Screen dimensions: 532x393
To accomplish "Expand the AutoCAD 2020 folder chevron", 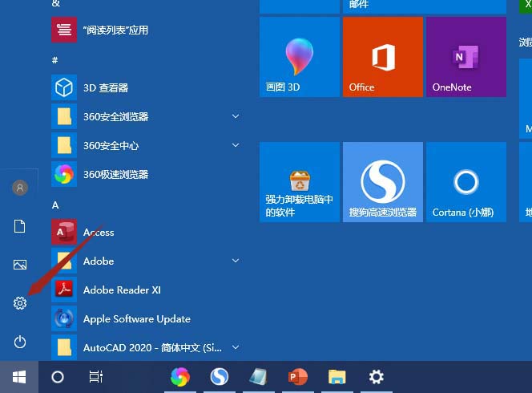I will point(236,347).
